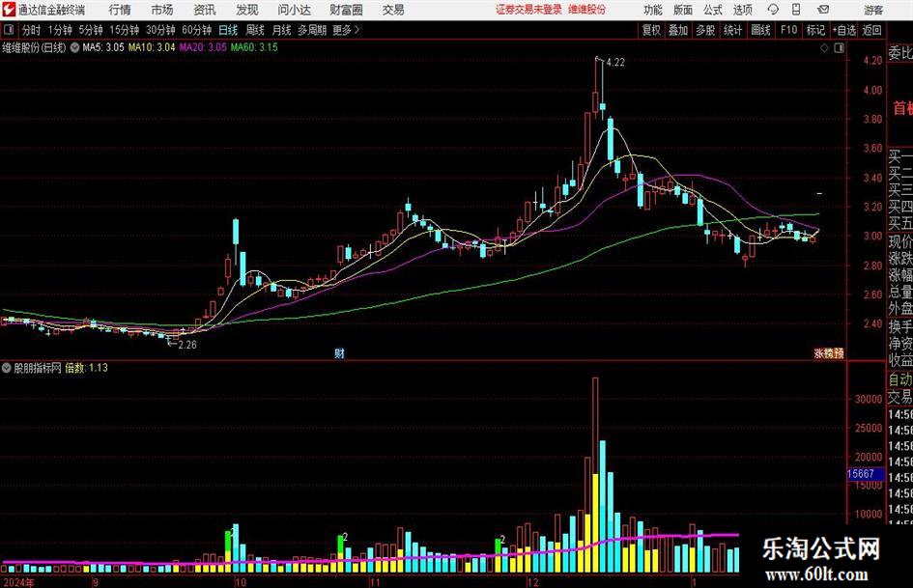The height and width of the screenshot is (588, 913).
Task: Click the MA20: 3.05 indicator label
Action: point(203,47)
